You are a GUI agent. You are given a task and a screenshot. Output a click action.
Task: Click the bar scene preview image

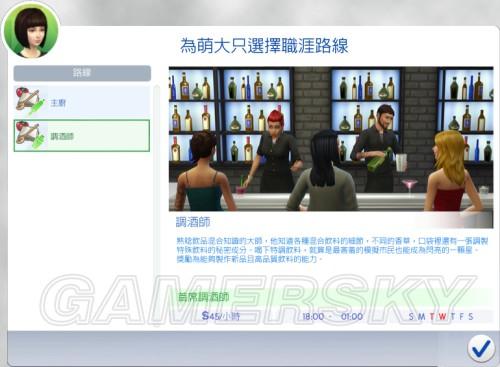[x=331, y=139]
